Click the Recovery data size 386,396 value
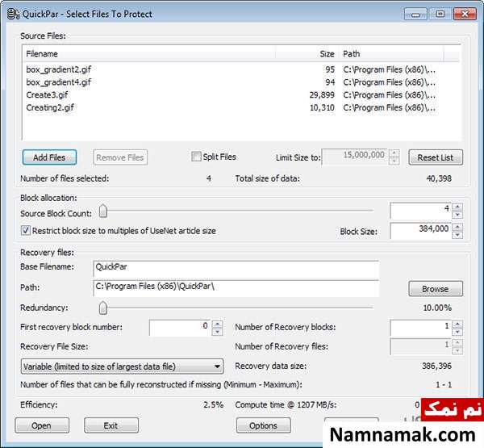 pos(436,366)
